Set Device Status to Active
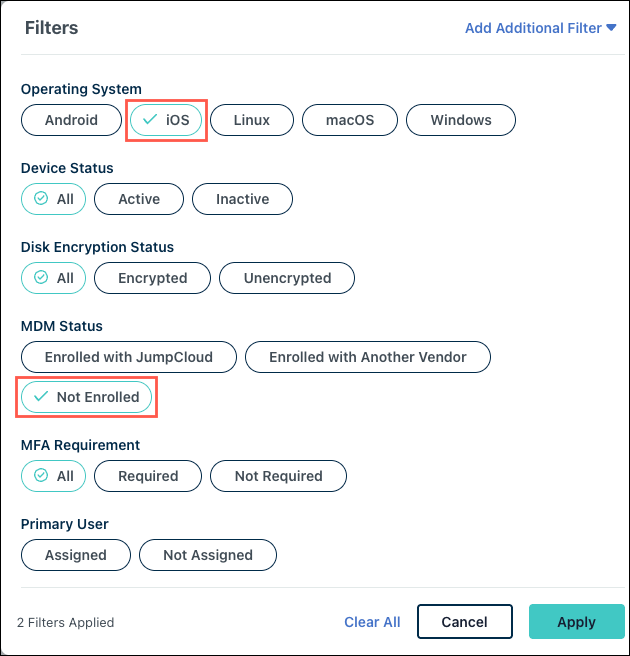630x656 pixels. 139,199
